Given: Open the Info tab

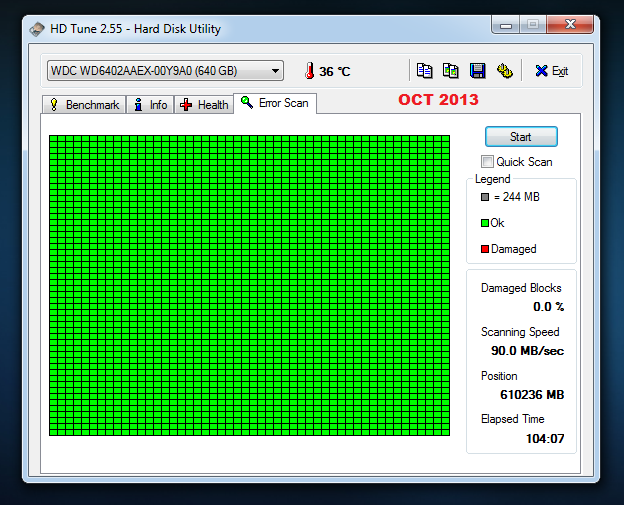Looking at the screenshot, I should pyautogui.click(x=150, y=105).
